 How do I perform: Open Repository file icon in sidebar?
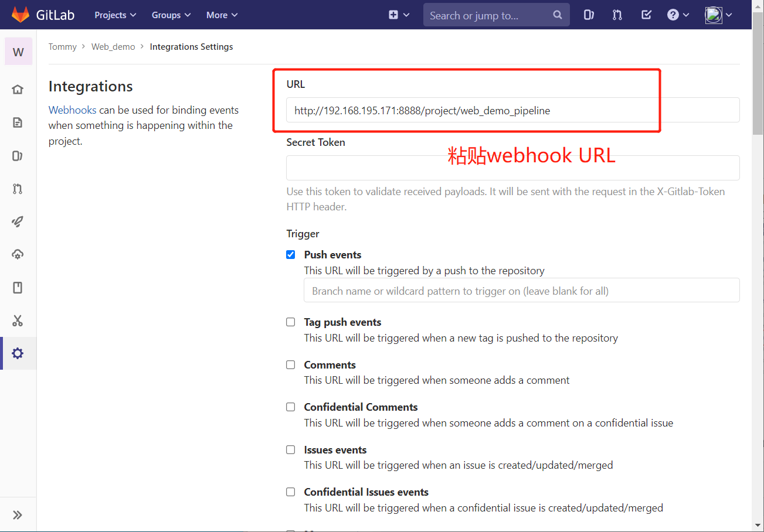pos(18,122)
